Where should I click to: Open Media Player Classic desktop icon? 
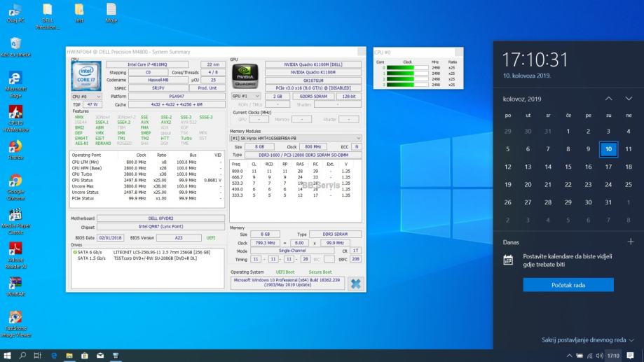tap(15, 216)
